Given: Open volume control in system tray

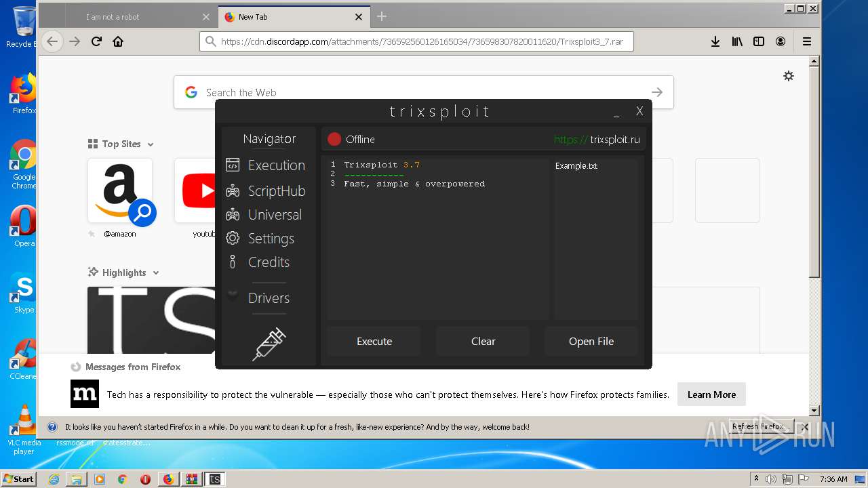Looking at the screenshot, I should 771,479.
